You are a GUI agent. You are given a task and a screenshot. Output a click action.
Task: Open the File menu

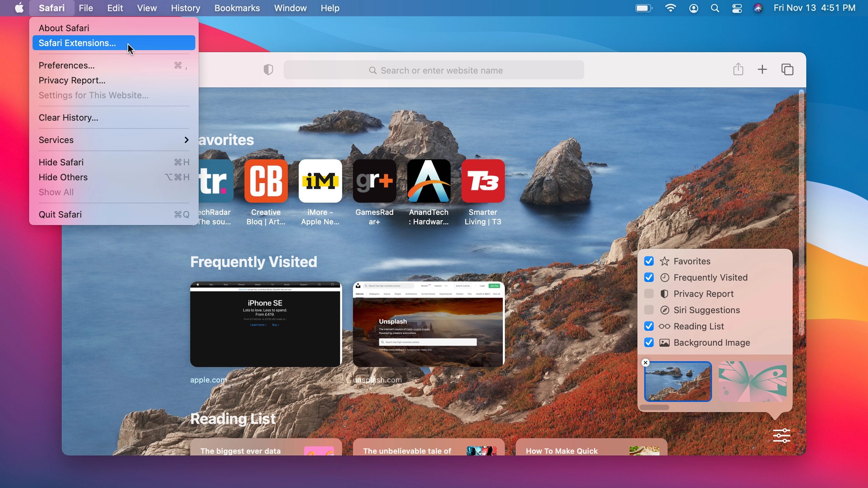[x=86, y=8]
